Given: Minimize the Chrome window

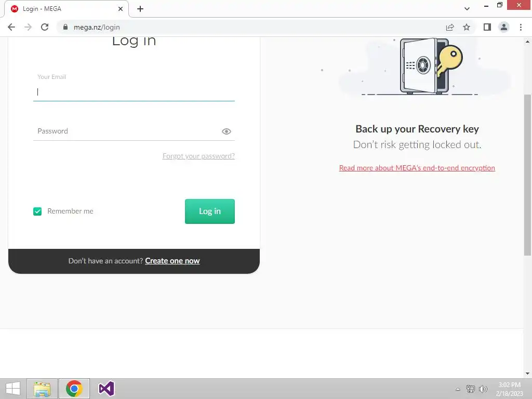Looking at the screenshot, I should tap(486, 5).
